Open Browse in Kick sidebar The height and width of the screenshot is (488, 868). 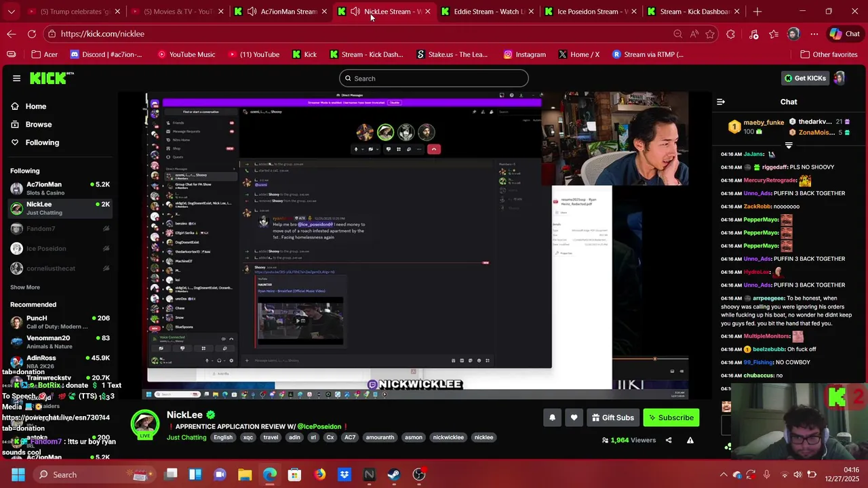pos(31,125)
